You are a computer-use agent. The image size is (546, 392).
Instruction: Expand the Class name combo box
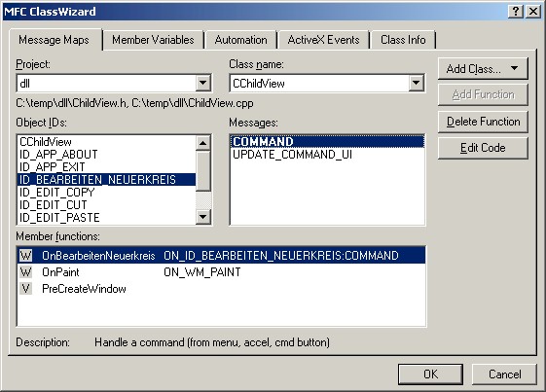[416, 84]
